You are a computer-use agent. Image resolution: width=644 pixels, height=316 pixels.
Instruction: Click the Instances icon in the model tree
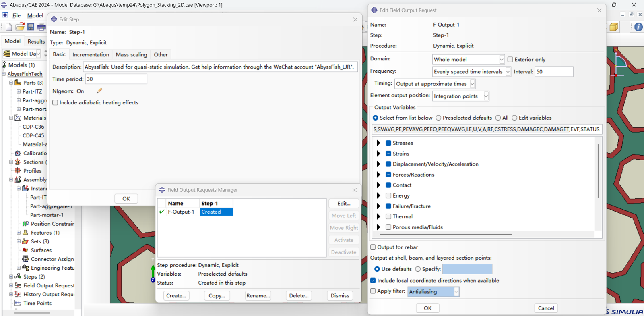tap(25, 189)
